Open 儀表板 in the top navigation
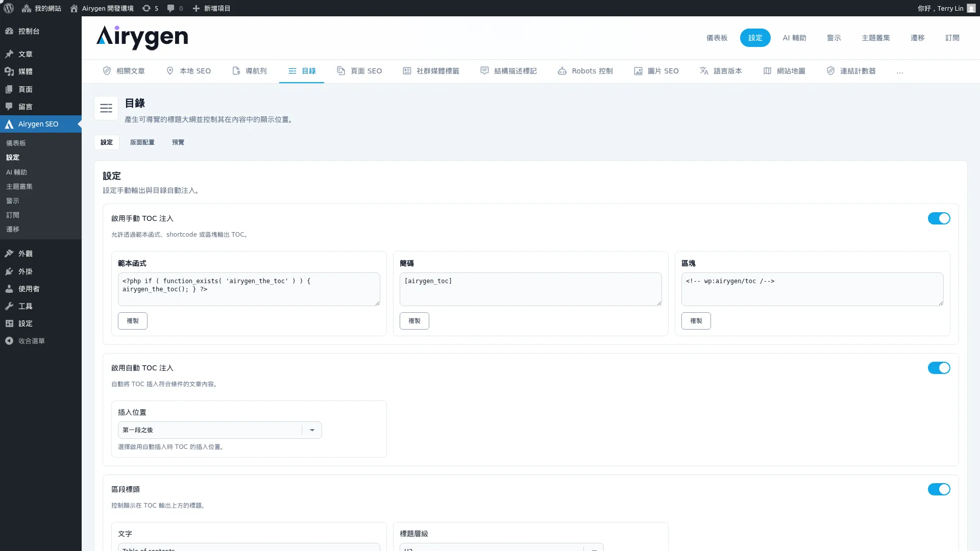This screenshot has height=551, width=980. 717,38
